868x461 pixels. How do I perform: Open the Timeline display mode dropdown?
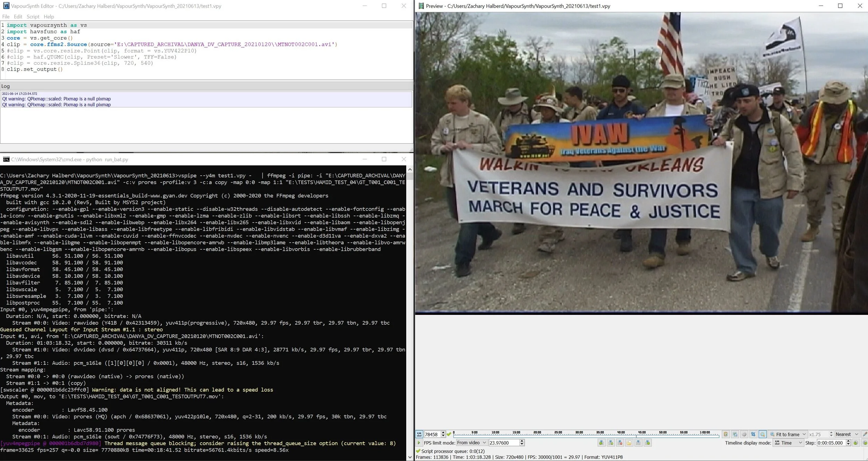(788, 443)
